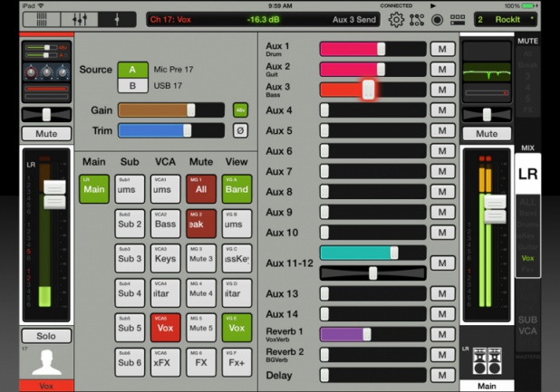Assign channel to Main LR
The width and height of the screenshot is (560, 392).
(94, 189)
